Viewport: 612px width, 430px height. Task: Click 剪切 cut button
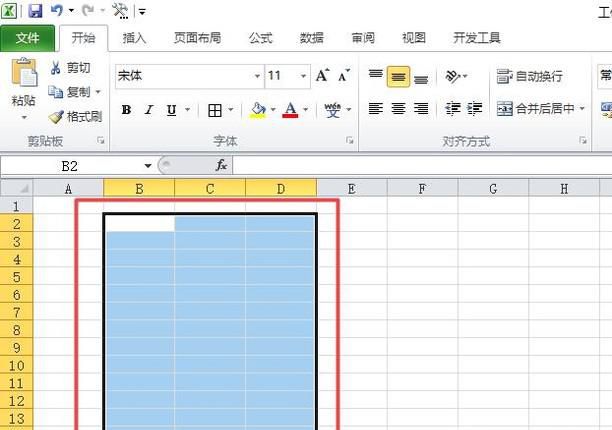click(x=71, y=68)
